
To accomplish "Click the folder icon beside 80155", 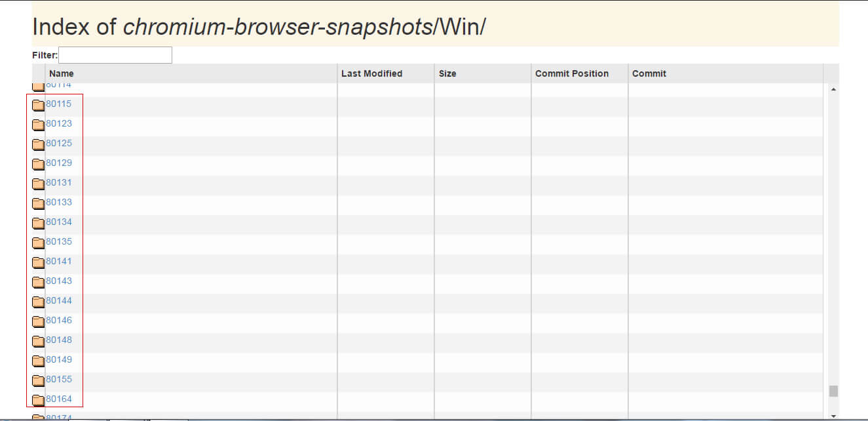I will coord(39,380).
